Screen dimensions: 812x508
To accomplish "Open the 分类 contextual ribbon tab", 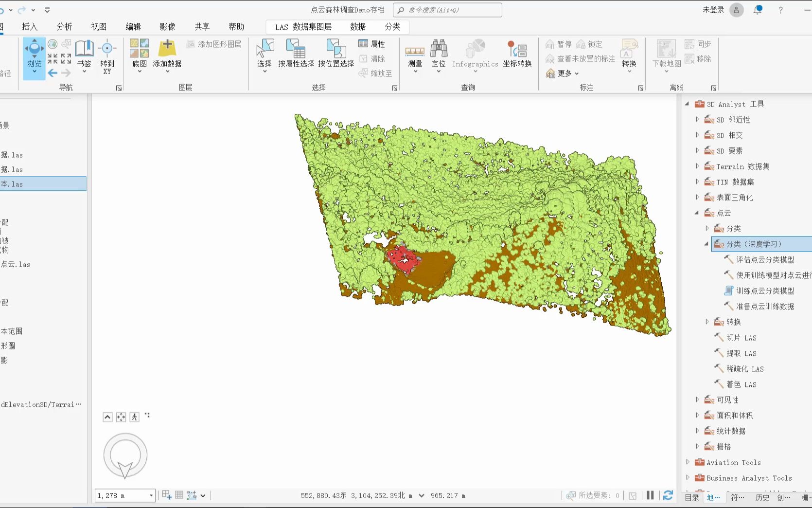I will [392, 27].
